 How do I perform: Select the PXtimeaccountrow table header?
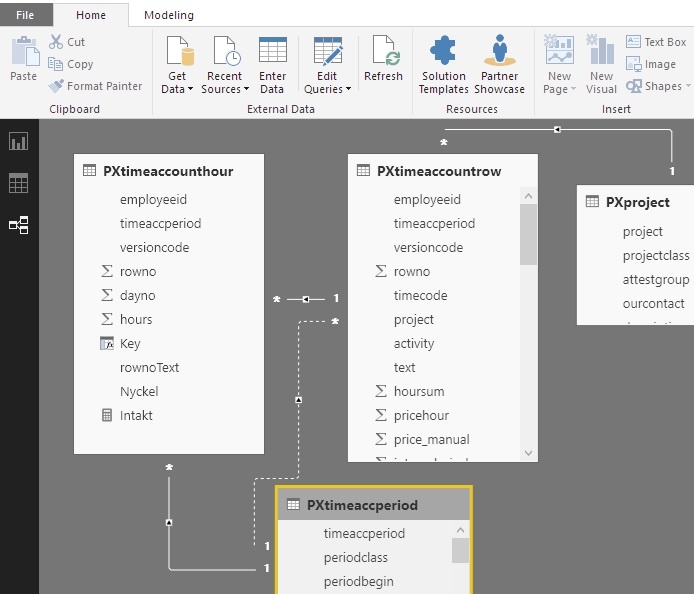(x=443, y=171)
